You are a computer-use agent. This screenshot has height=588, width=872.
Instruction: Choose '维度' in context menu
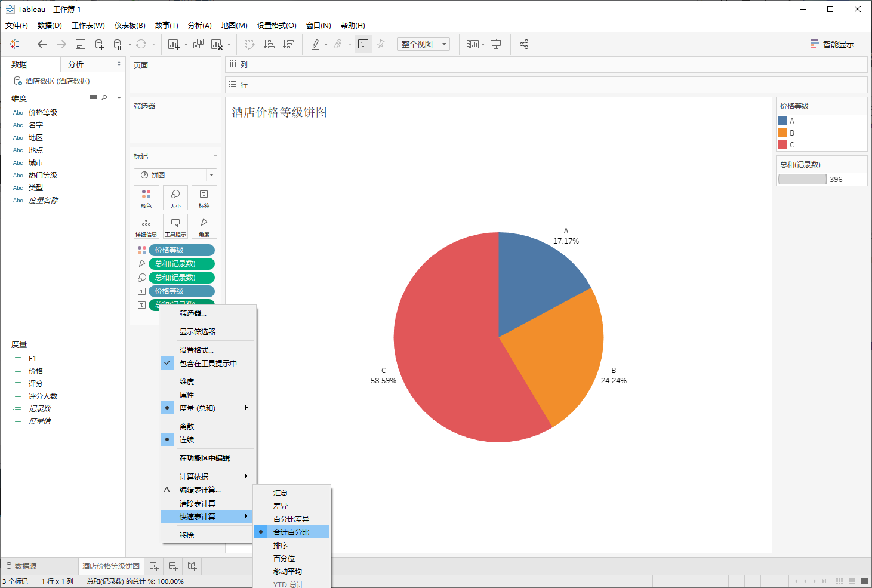coord(207,381)
